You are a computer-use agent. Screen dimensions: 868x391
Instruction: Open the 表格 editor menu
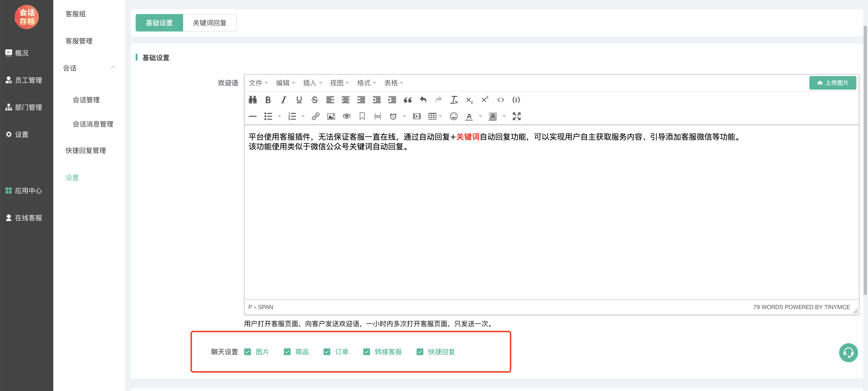point(394,83)
